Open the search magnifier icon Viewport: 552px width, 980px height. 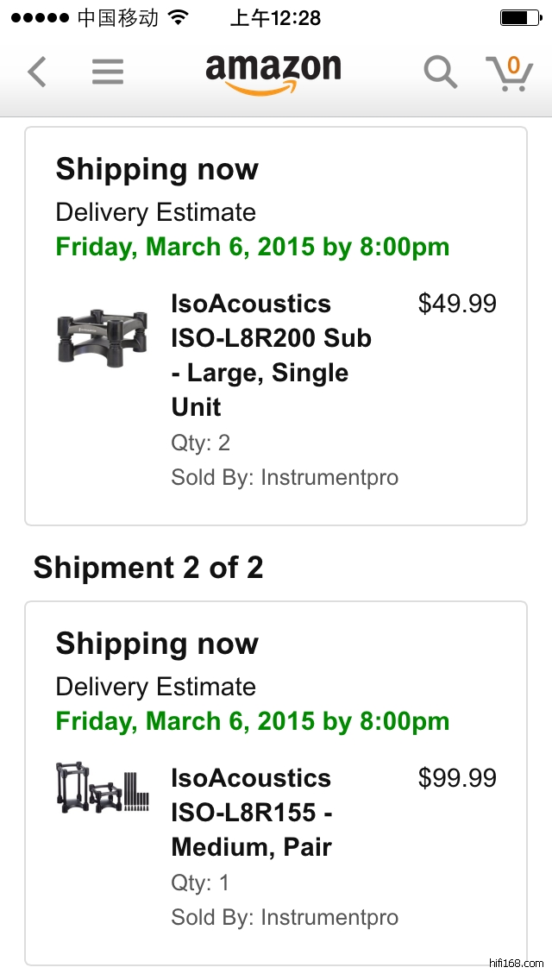(440, 72)
